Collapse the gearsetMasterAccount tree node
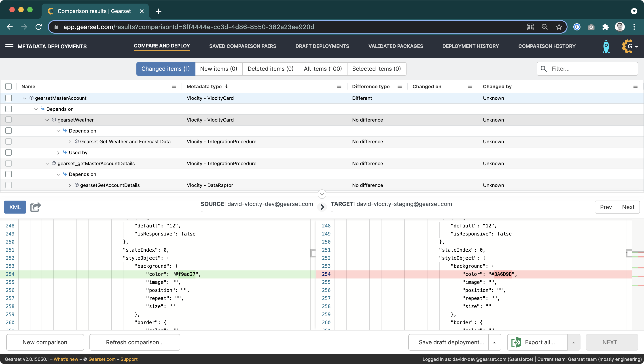Viewport: 644px width, 364px height. point(25,98)
